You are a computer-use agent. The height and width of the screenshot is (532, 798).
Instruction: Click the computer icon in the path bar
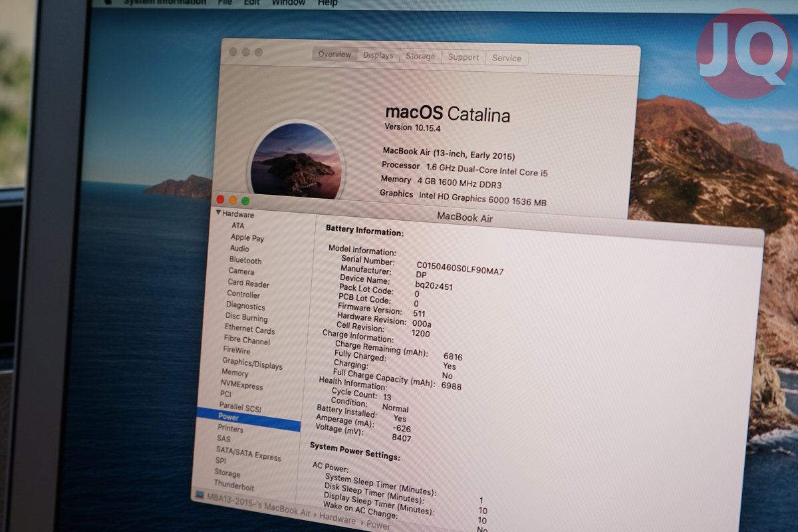[x=200, y=495]
